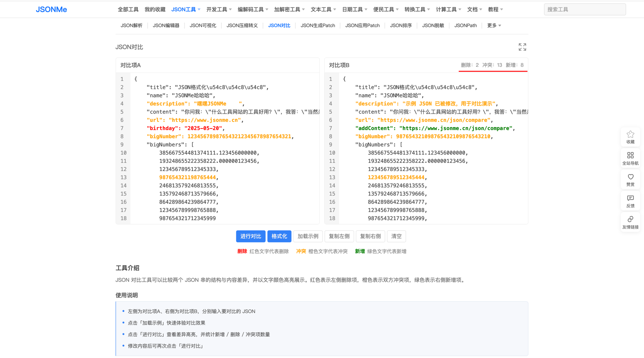Click the fullscreen expand icon
The width and height of the screenshot is (644, 358).
pos(522,47)
